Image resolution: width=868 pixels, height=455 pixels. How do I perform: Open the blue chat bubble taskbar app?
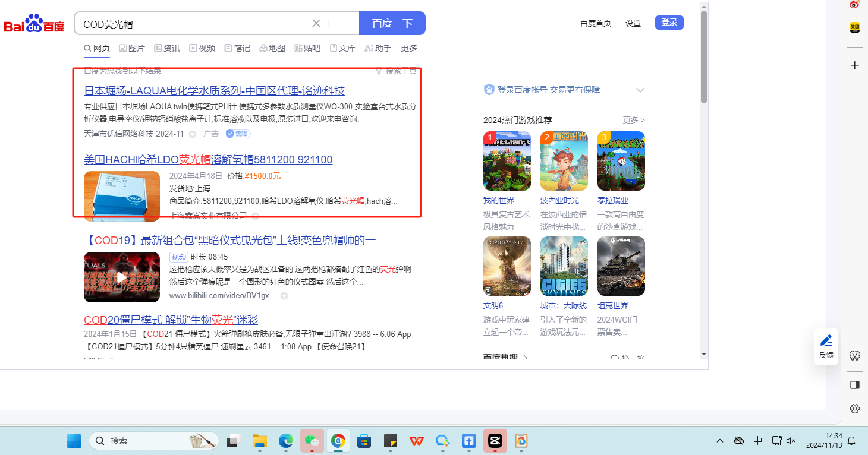click(442, 441)
